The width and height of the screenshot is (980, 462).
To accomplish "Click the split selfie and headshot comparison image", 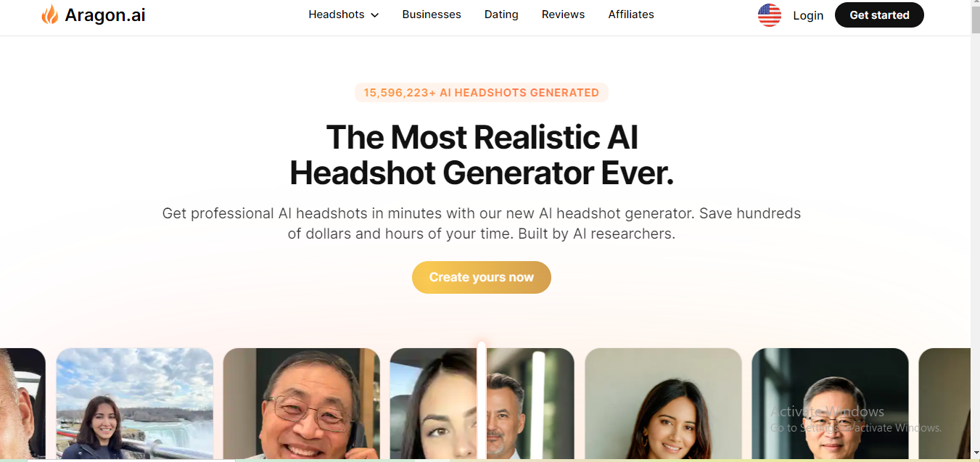I will tap(482, 403).
